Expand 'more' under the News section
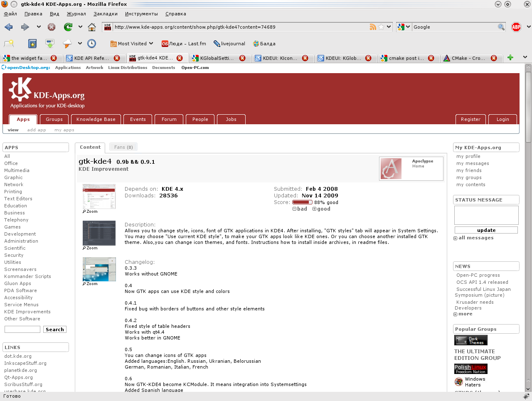Image resolution: width=532 pixels, height=401 pixels. click(463, 314)
